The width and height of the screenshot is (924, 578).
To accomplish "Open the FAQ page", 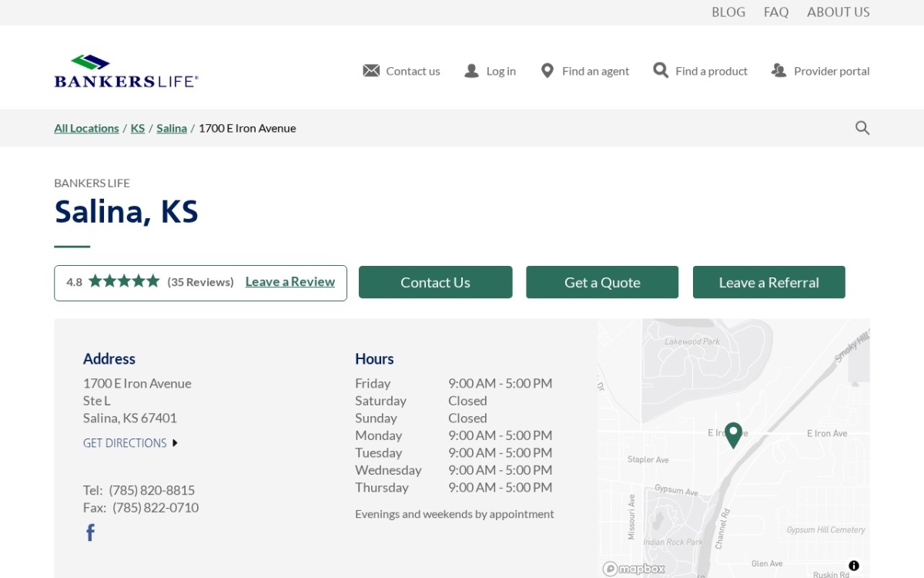I will [x=776, y=12].
